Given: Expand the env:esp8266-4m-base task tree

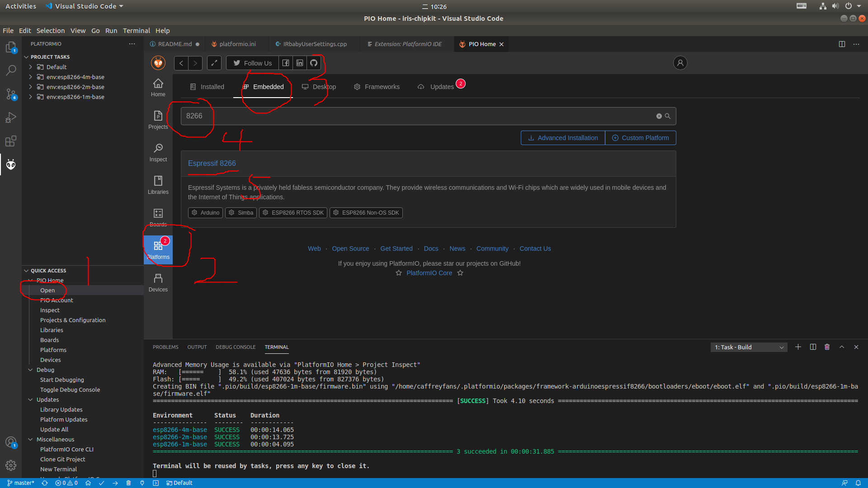Looking at the screenshot, I should pos(30,77).
